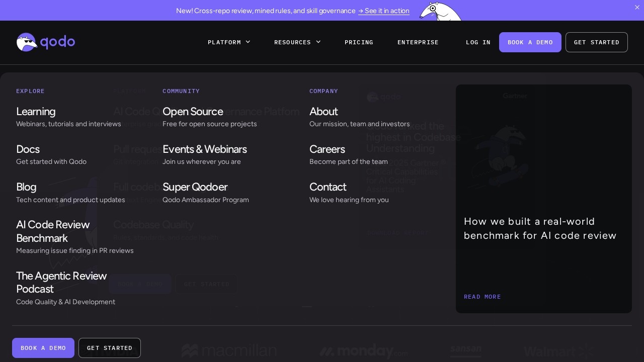Open the Contact page

pyautogui.click(x=328, y=187)
